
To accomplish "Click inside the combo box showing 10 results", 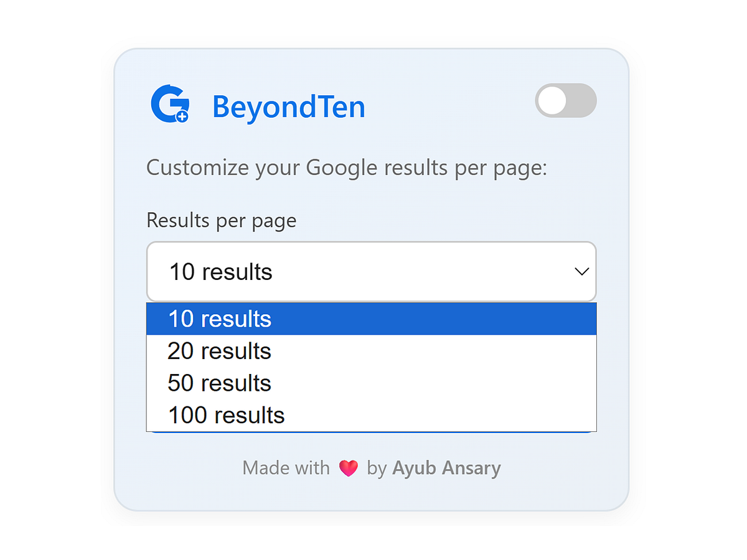I will tap(311, 272).
